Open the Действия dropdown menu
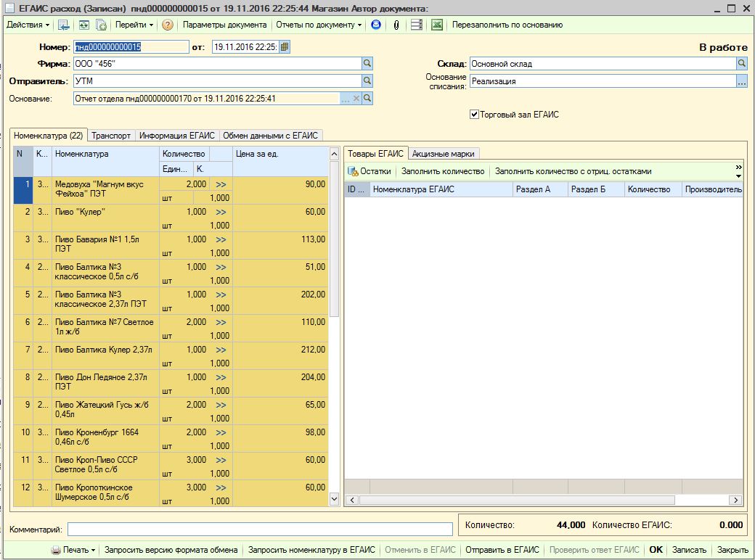 tap(28, 25)
